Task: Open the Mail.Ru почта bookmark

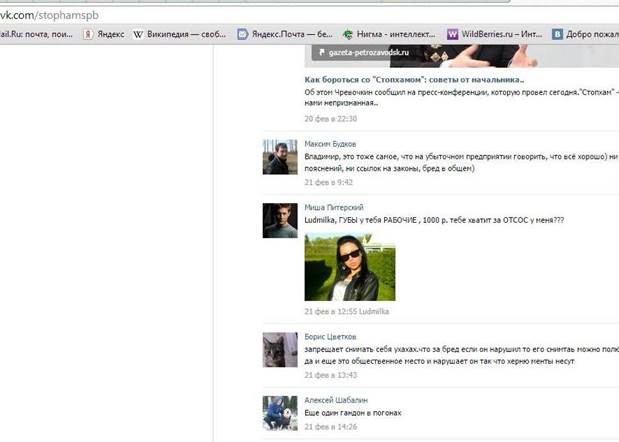Action: 36,34
